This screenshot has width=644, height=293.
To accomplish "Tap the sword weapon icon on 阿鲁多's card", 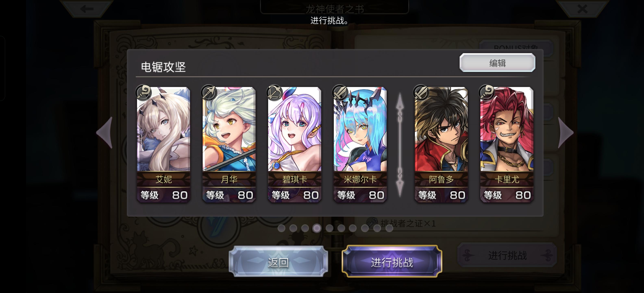I will 421,93.
